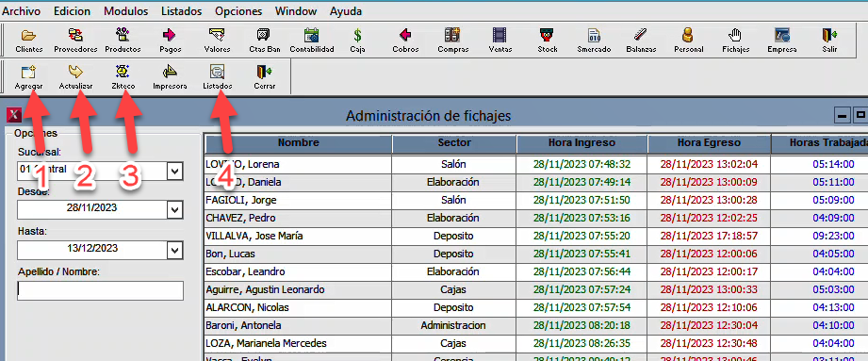Open the Caja module

[357, 41]
